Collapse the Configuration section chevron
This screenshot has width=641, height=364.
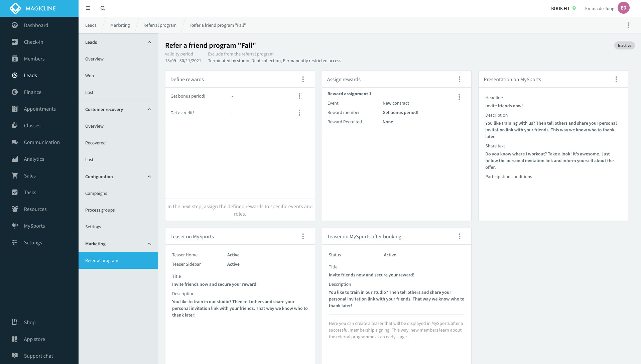149,177
